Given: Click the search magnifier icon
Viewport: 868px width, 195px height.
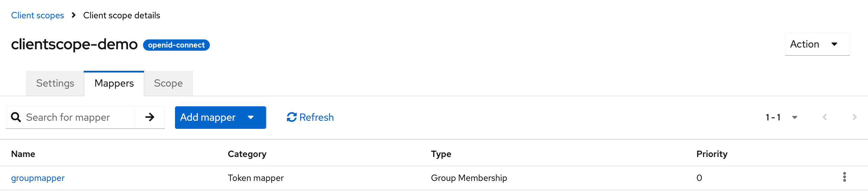Looking at the screenshot, I should [16, 117].
